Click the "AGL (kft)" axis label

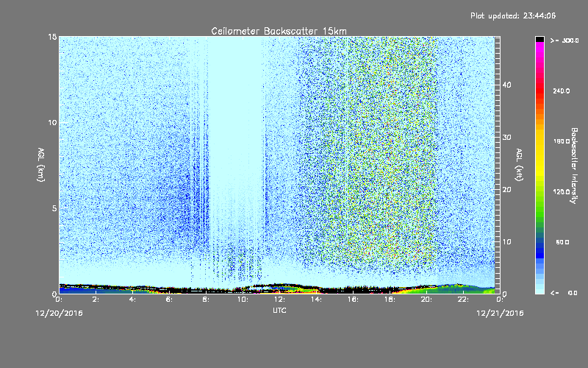[520, 165]
